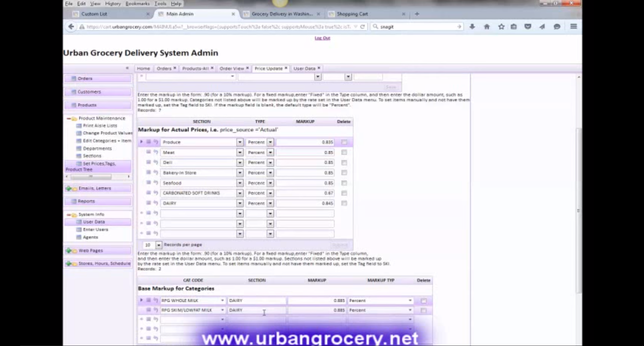Open the Firefox downloads arrow icon
644x346 pixels.
472,27
